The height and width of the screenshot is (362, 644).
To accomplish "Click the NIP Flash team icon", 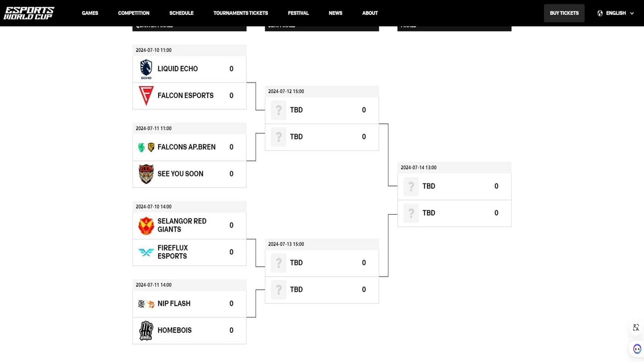I will pos(146,303).
